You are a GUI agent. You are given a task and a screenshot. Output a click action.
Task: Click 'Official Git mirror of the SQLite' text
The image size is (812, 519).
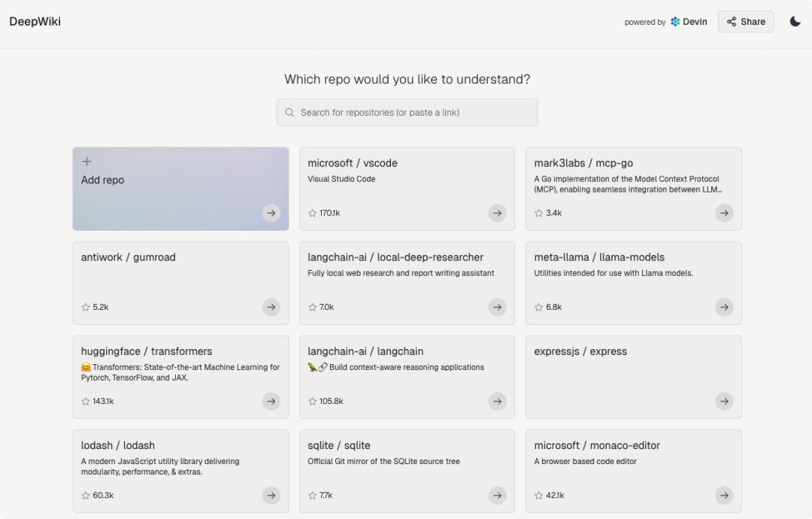point(383,462)
